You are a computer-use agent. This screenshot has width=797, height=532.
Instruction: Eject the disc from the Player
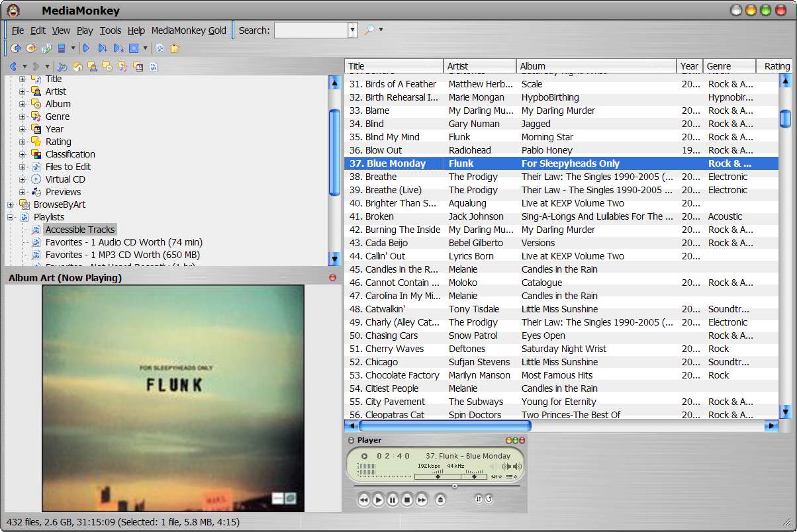(x=440, y=500)
